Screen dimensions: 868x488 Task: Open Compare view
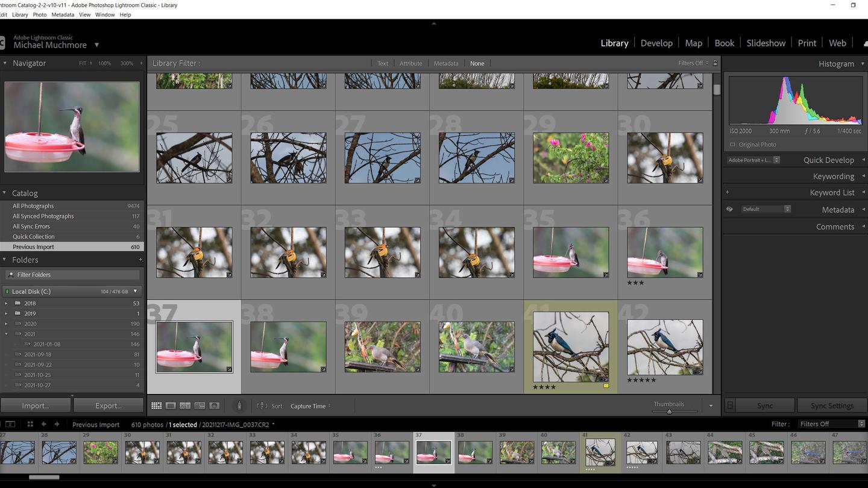point(184,405)
